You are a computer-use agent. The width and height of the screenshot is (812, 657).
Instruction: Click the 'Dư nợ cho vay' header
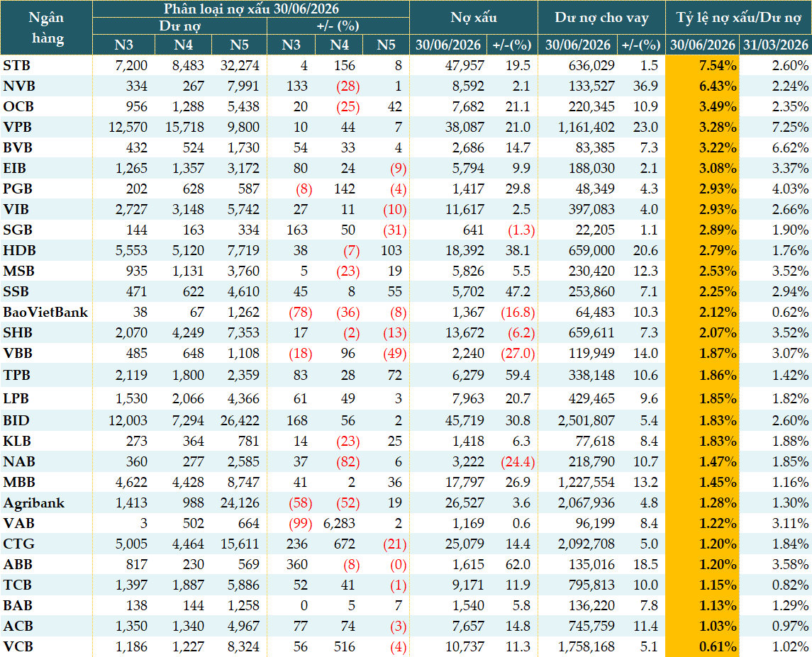pos(601,18)
